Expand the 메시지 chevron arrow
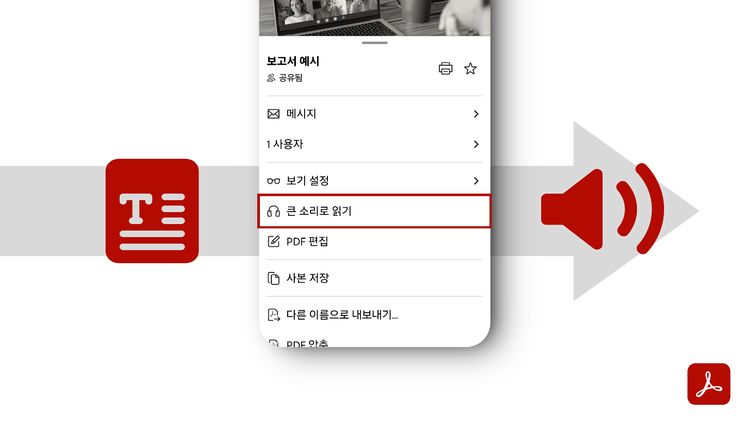Image resolution: width=750 pixels, height=422 pixels. point(476,114)
